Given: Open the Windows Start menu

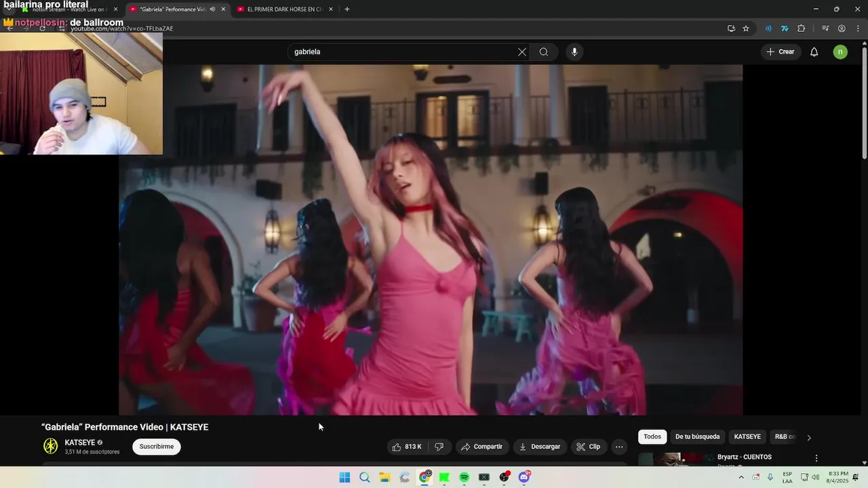Looking at the screenshot, I should pyautogui.click(x=344, y=477).
